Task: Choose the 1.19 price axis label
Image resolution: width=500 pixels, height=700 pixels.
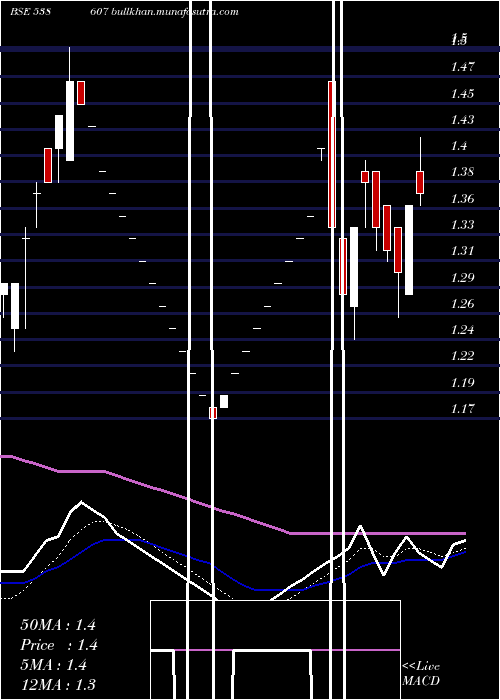Action: (x=463, y=383)
